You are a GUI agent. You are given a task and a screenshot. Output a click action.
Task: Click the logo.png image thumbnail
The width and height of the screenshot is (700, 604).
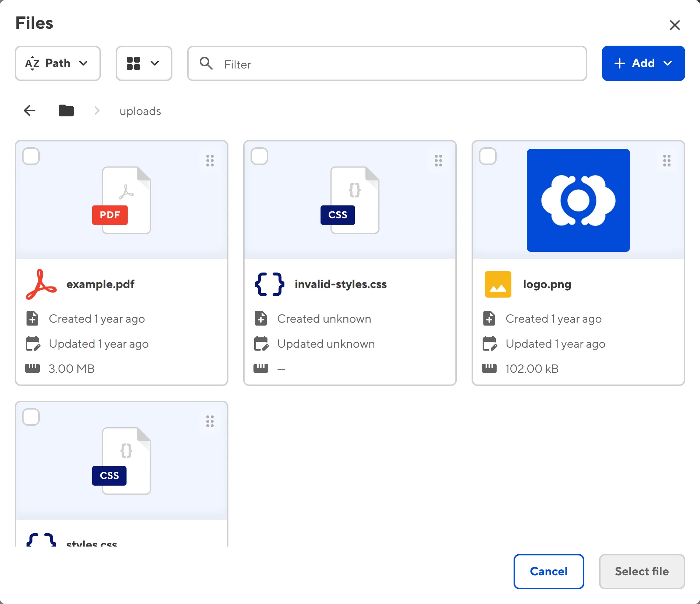click(x=578, y=200)
